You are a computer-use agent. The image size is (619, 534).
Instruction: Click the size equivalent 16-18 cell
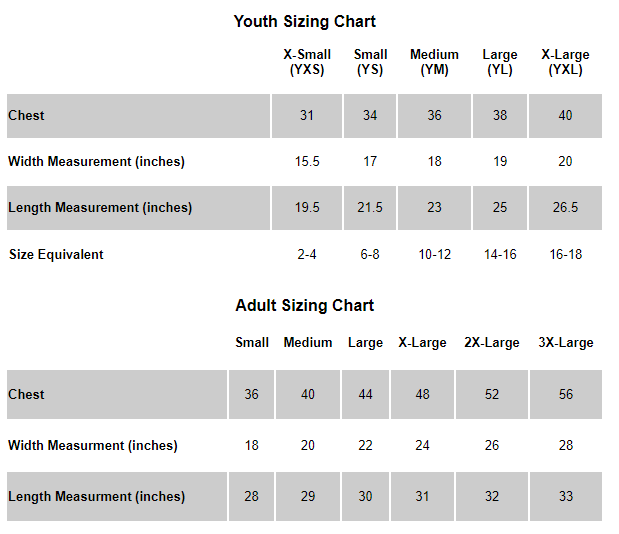pyautogui.click(x=565, y=255)
